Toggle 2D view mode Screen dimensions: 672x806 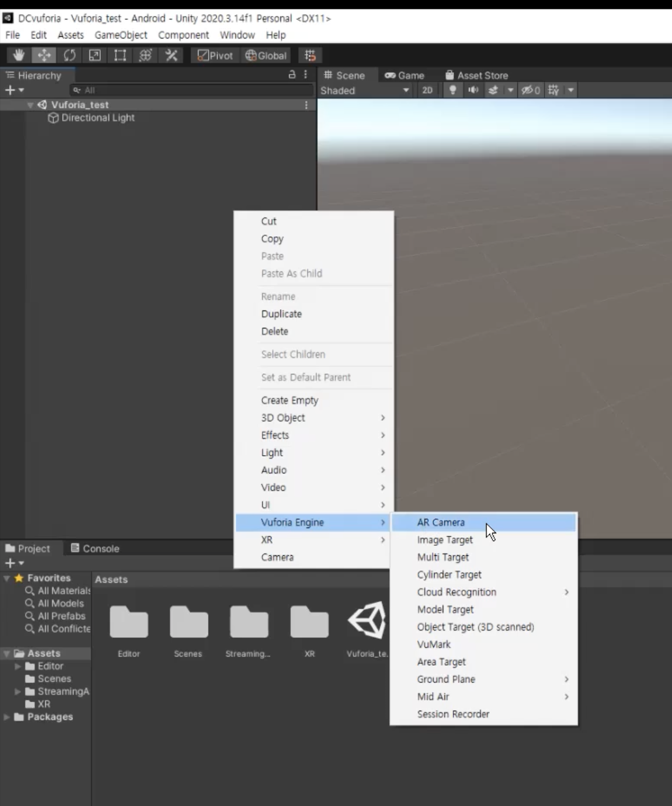tap(427, 90)
